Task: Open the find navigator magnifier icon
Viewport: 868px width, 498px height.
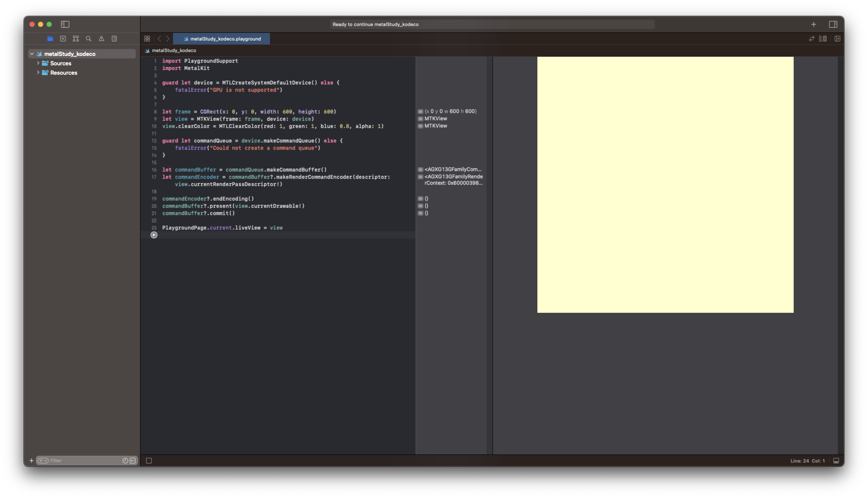Action: pos(89,39)
